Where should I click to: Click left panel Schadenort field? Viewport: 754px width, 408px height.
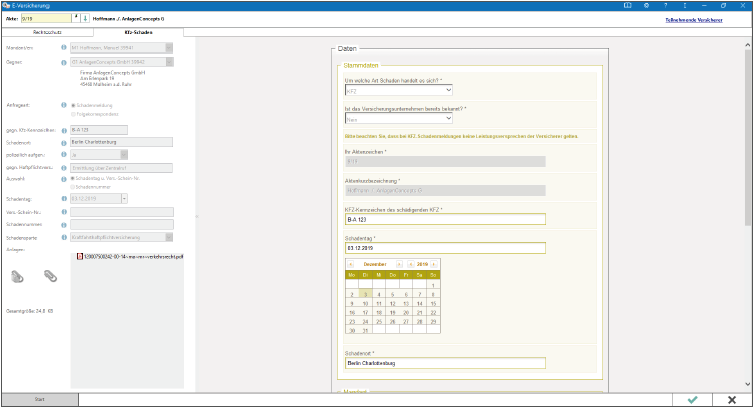pyautogui.click(x=122, y=142)
